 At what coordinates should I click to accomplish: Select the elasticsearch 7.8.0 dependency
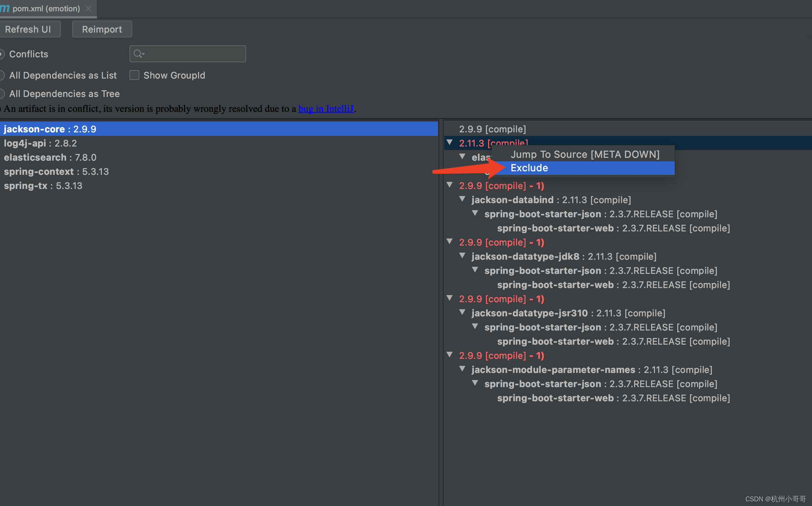pos(50,157)
